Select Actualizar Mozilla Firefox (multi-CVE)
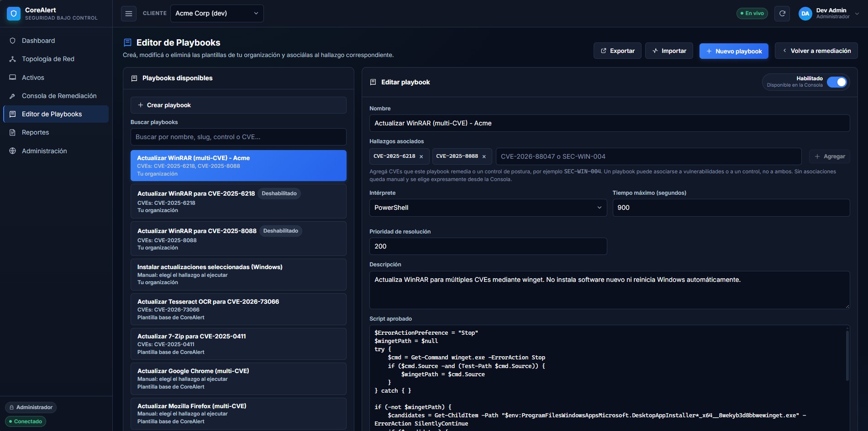Viewport: 868px width, 431px height. pyautogui.click(x=238, y=414)
